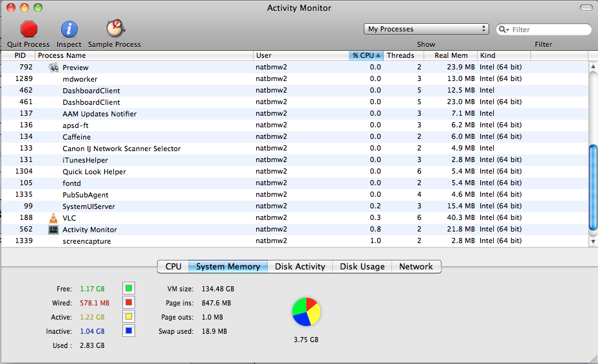Click the VM size value 134.48 GB
The width and height of the screenshot is (598, 364).
click(218, 289)
